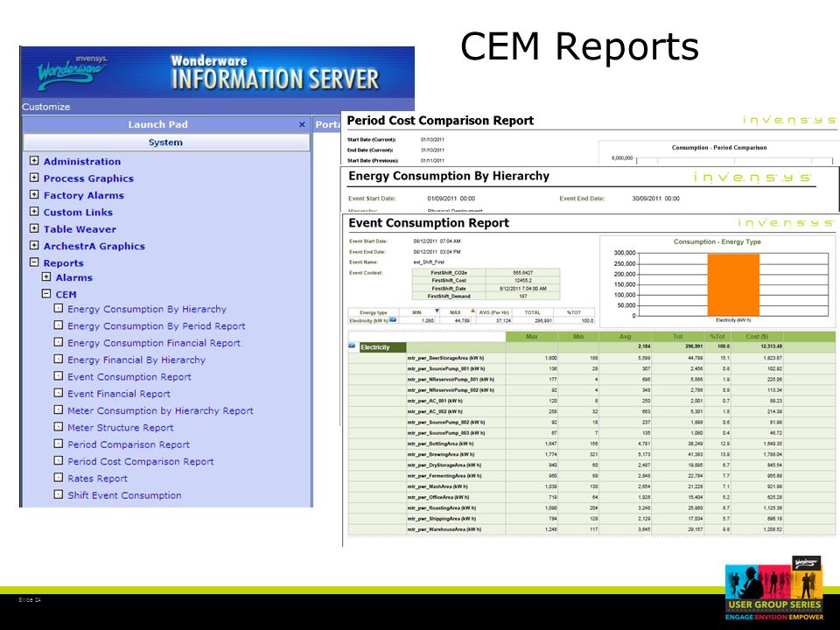840x630 pixels.
Task: Click icon beside Energy Consumption Financial Report
Action: [59, 342]
